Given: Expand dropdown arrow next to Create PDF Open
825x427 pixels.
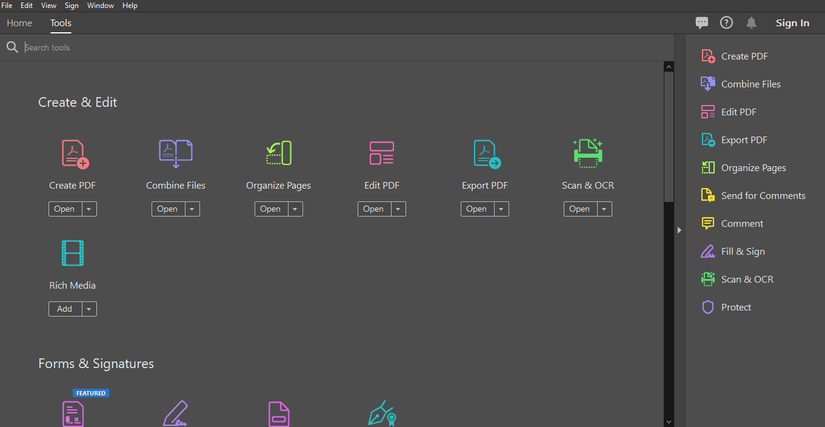Looking at the screenshot, I should click(x=89, y=209).
